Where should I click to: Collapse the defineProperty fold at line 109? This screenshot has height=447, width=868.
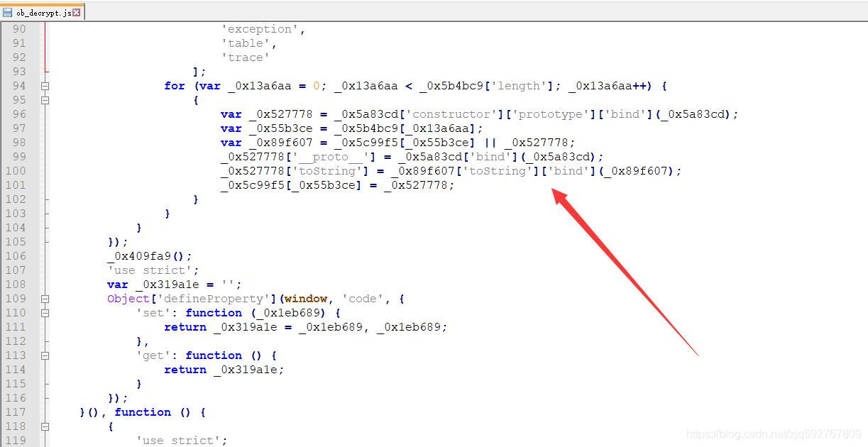(45, 298)
